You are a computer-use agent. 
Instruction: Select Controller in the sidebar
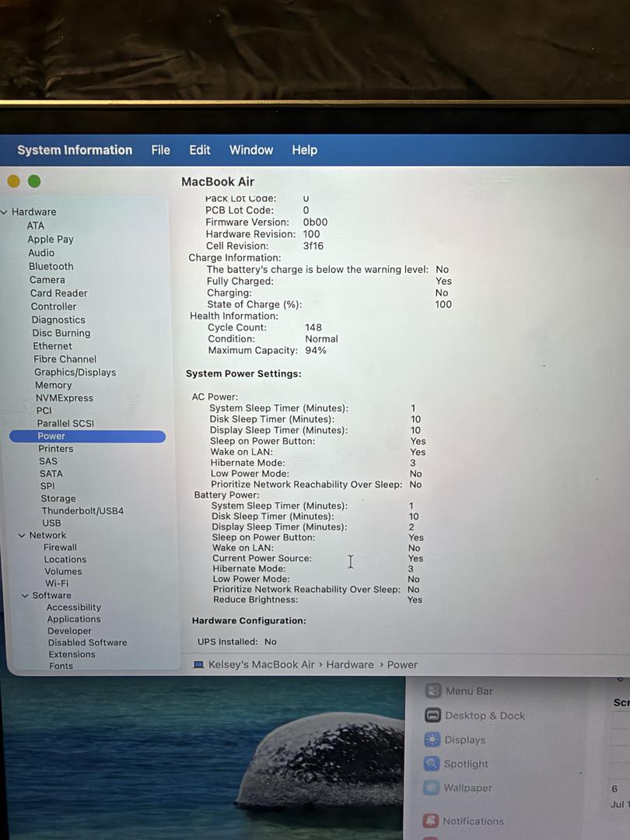click(54, 306)
